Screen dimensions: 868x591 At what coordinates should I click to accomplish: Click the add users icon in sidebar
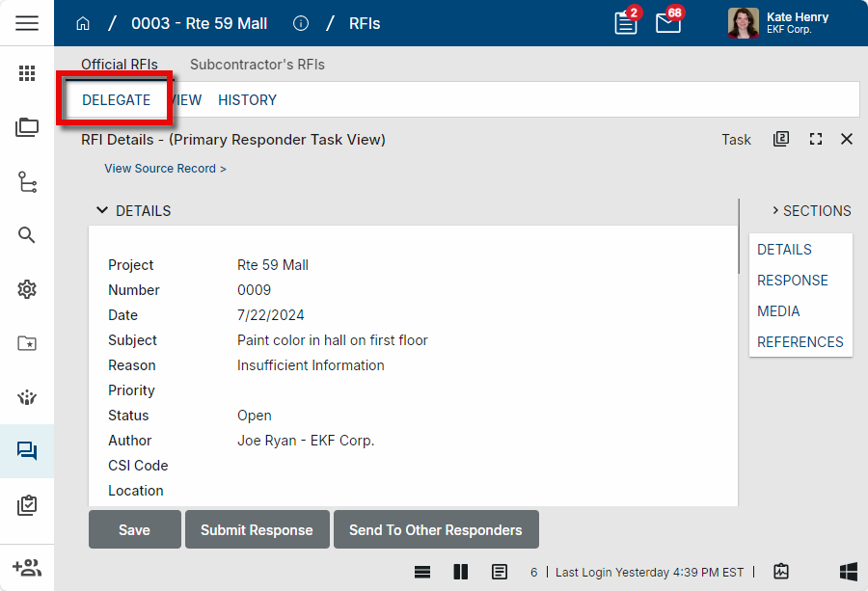[27, 568]
